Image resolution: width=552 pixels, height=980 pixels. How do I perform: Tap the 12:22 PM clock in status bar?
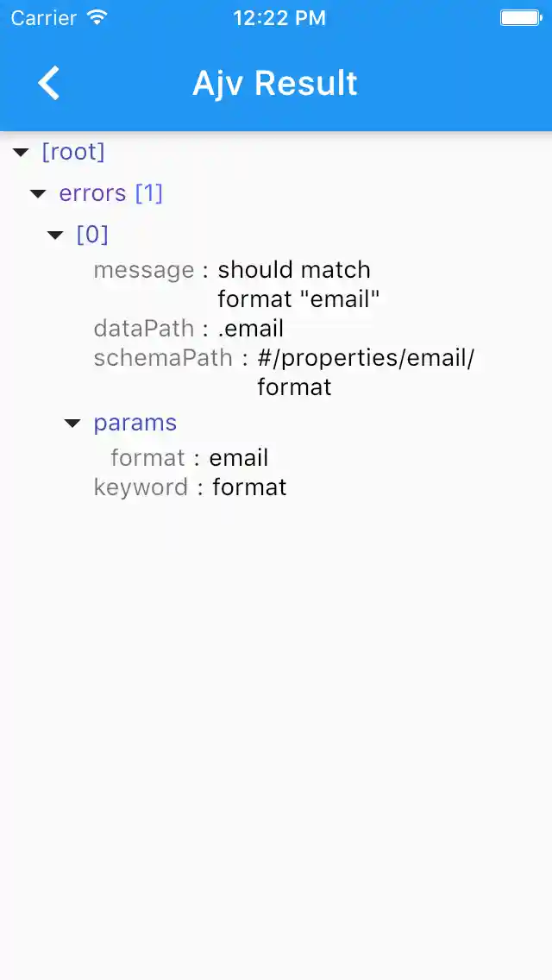pos(279,16)
